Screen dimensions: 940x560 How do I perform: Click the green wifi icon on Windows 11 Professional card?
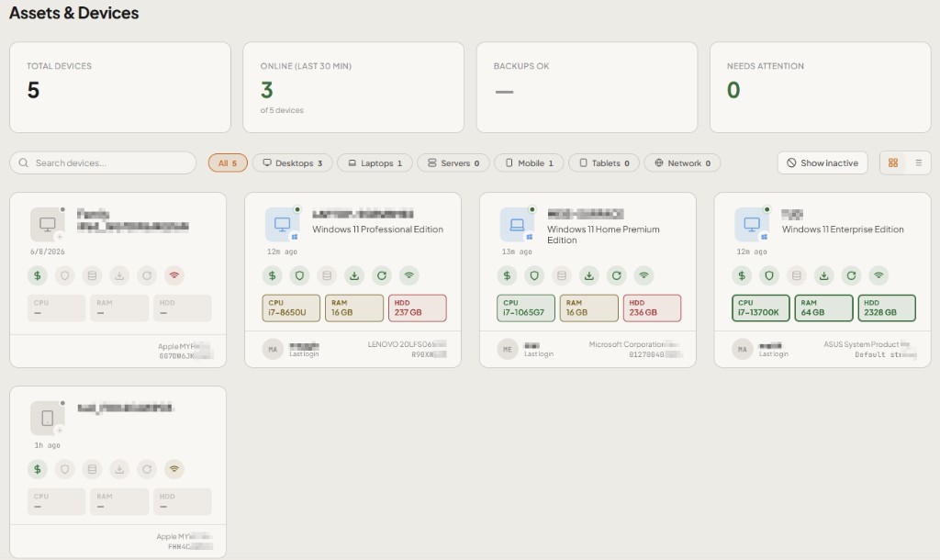coord(408,275)
